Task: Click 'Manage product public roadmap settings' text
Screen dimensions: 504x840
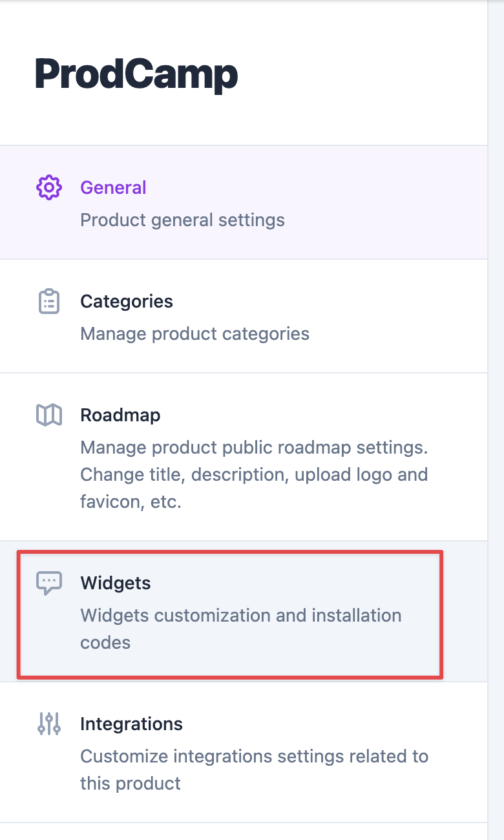Action: click(255, 447)
